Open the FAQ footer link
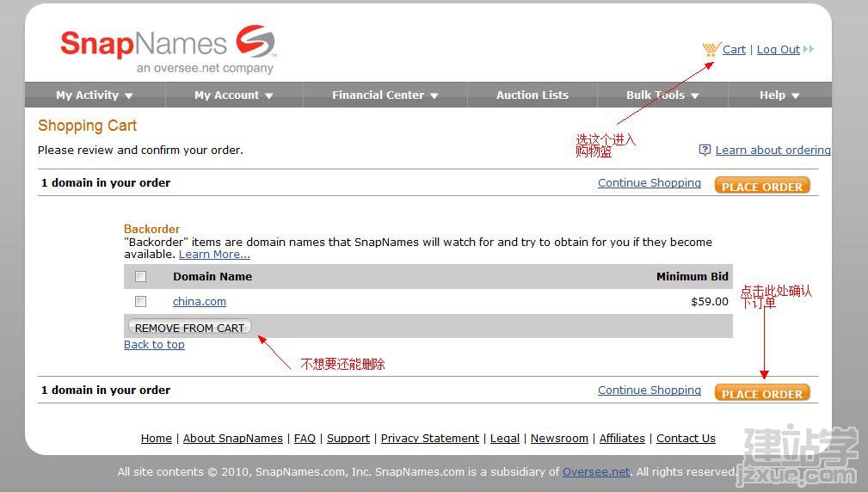Viewport: 868px width, 492px height. [305, 439]
